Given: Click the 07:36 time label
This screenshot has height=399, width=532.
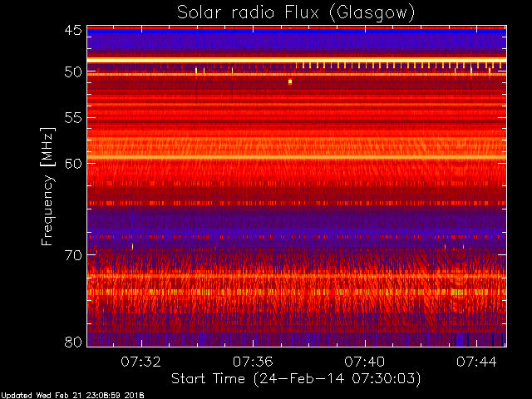Looking at the screenshot, I should 253,362.
